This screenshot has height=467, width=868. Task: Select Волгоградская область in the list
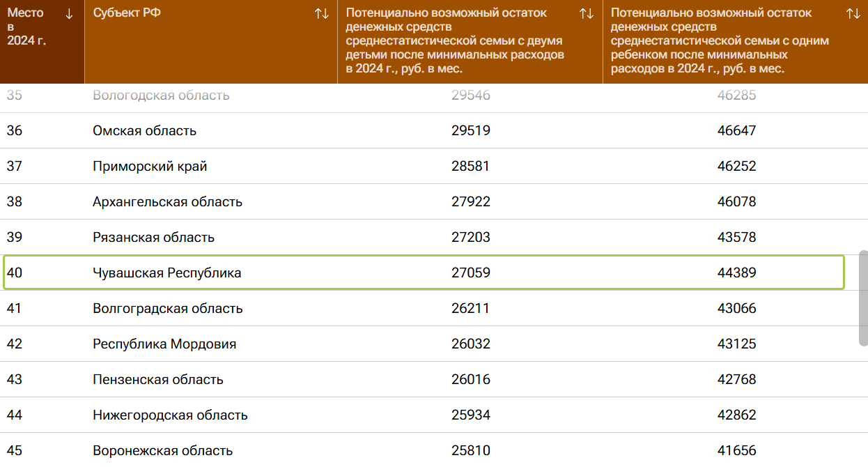click(167, 309)
